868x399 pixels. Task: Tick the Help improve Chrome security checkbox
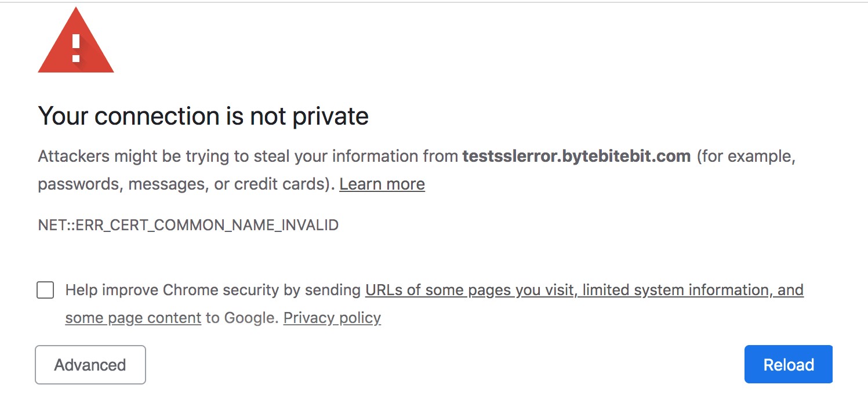pyautogui.click(x=45, y=290)
